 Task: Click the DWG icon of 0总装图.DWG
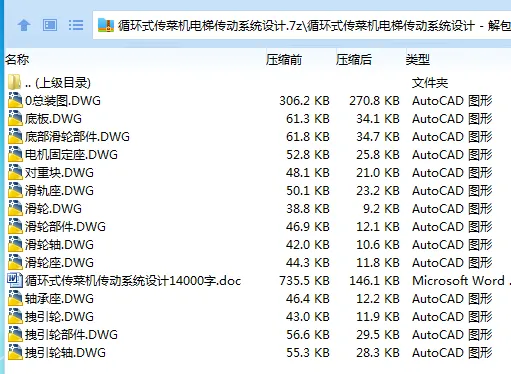(15, 101)
